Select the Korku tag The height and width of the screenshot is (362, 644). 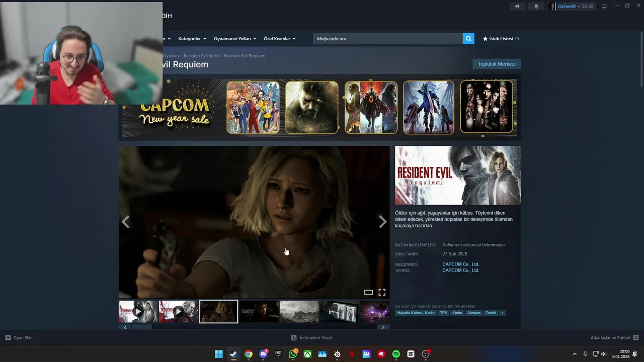457,313
